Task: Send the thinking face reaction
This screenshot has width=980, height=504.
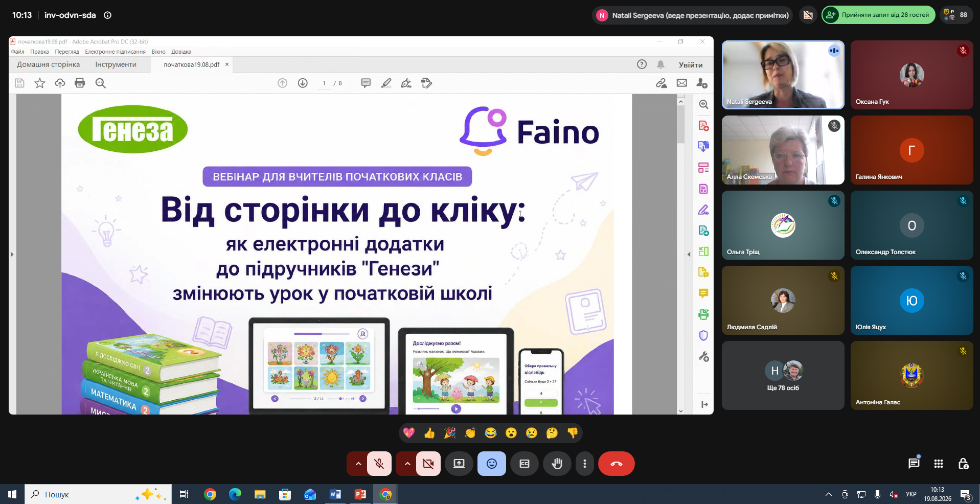Action: [x=552, y=433]
